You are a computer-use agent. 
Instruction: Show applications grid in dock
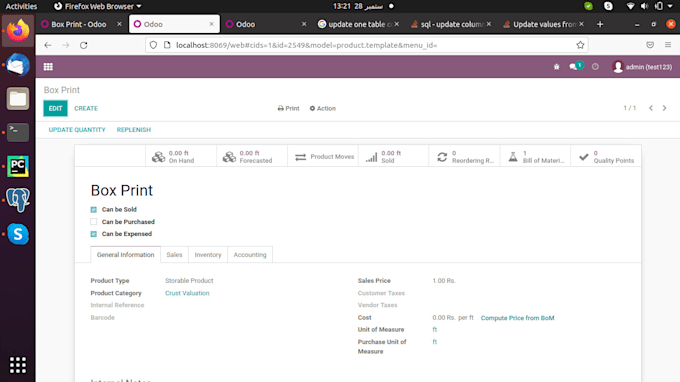(18, 365)
